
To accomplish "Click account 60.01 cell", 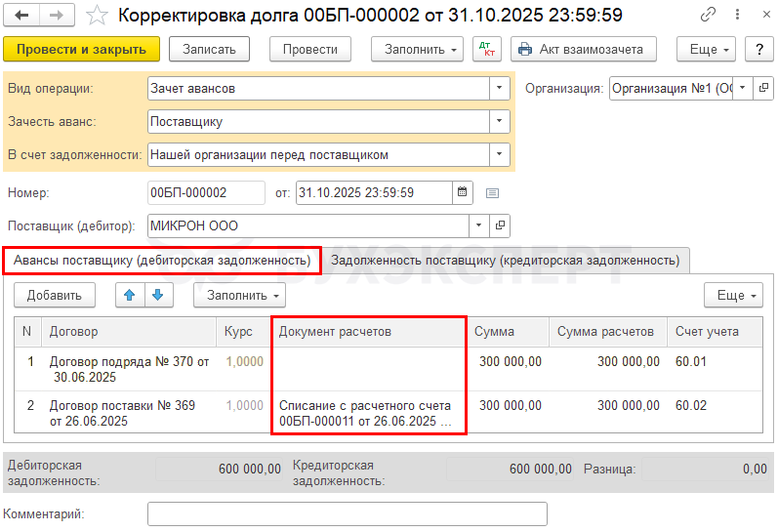I will pos(715,369).
